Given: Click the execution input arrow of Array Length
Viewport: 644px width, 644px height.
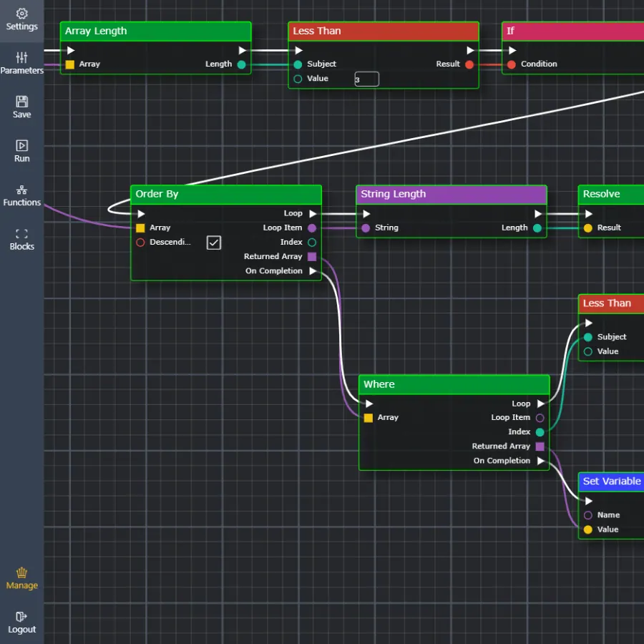Looking at the screenshot, I should (71, 50).
